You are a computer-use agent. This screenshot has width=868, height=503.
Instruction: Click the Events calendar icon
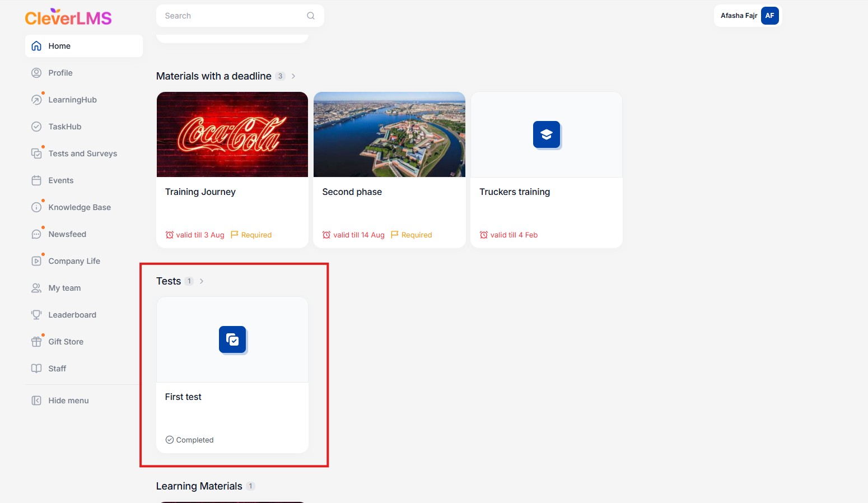pos(36,180)
